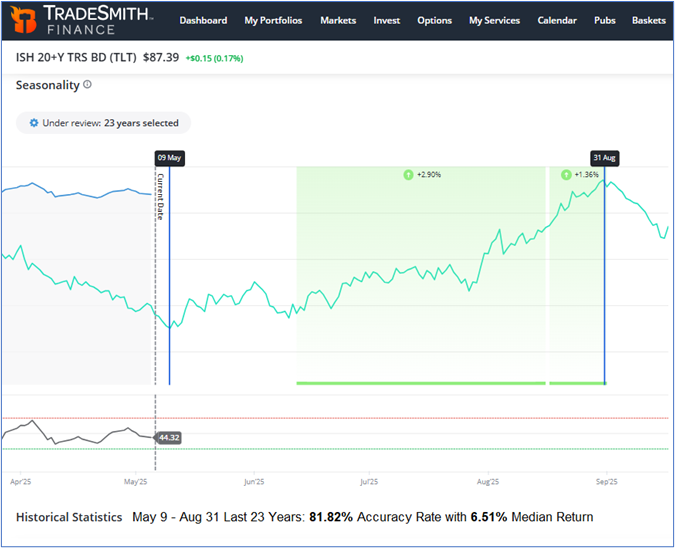Click the +$0.15 (0.17%) price change
This screenshot has height=548, width=675.
click(214, 59)
